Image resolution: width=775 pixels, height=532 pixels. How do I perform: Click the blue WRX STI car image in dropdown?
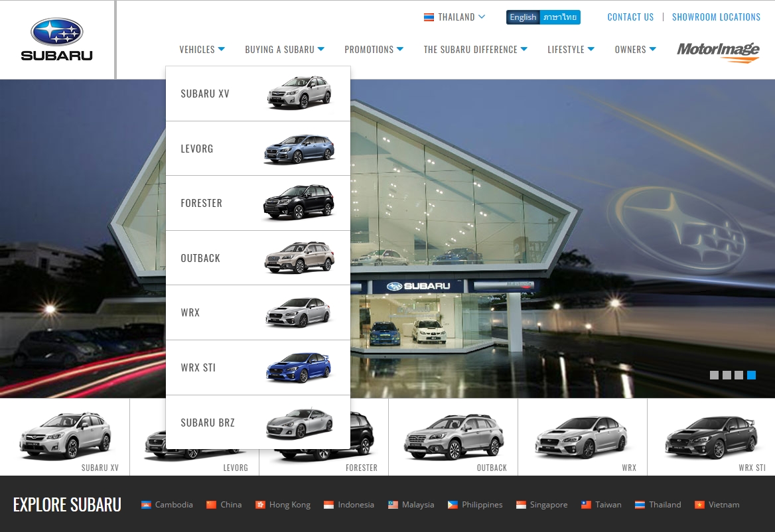(299, 367)
